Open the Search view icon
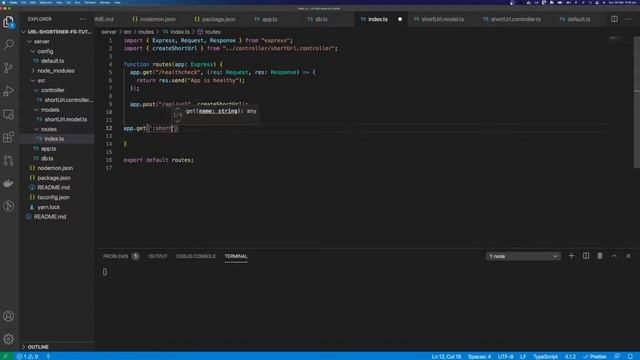Image resolution: width=640 pixels, height=360 pixels. (9, 44)
